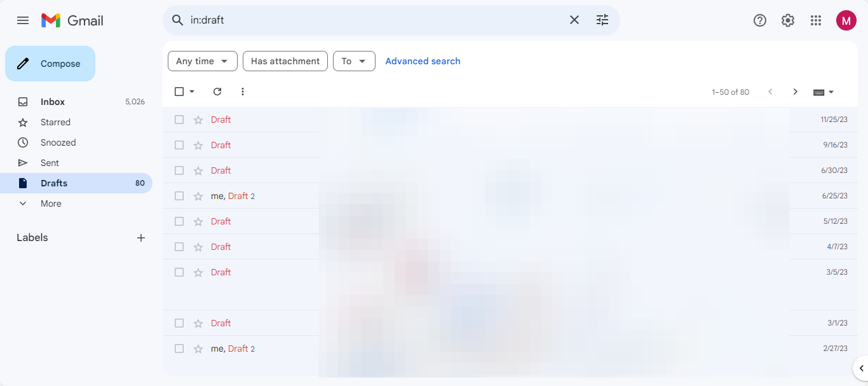Image resolution: width=868 pixels, height=386 pixels.
Task: Open the Support help icon
Action: 759,20
